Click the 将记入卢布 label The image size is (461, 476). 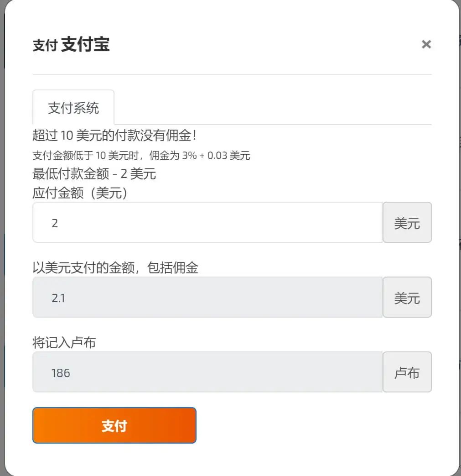pos(64,342)
